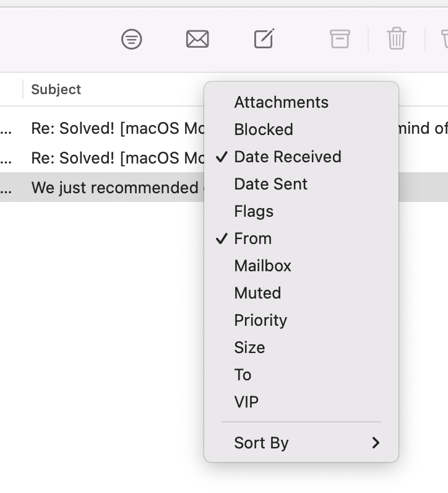Toggle the Date Received column off
448x493 pixels.
click(287, 157)
